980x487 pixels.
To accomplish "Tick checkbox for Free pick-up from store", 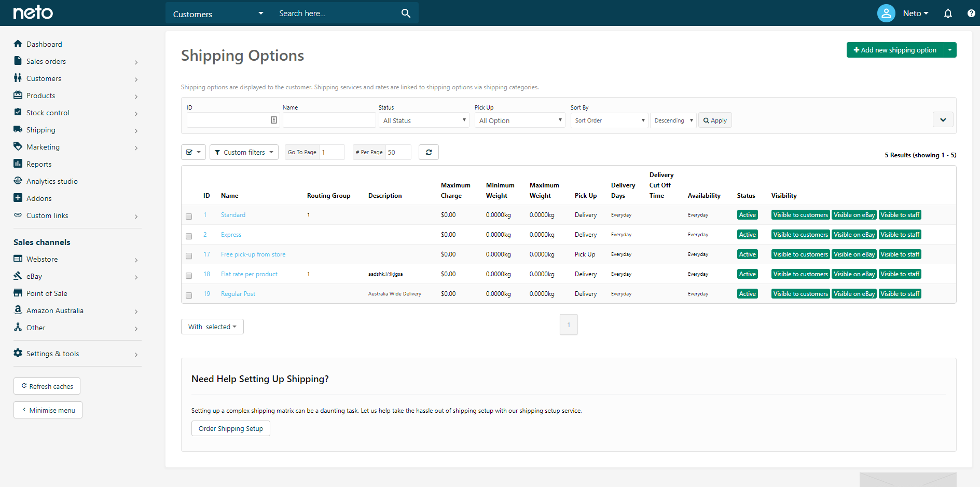I will [189, 255].
